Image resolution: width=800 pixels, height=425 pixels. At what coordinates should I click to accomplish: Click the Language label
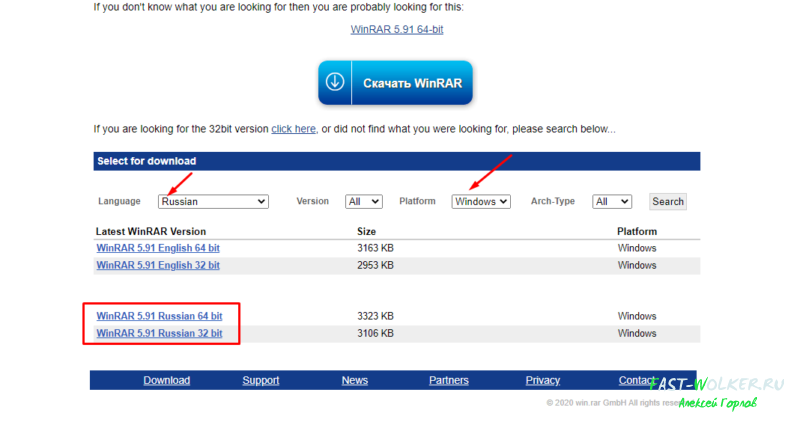[119, 201]
